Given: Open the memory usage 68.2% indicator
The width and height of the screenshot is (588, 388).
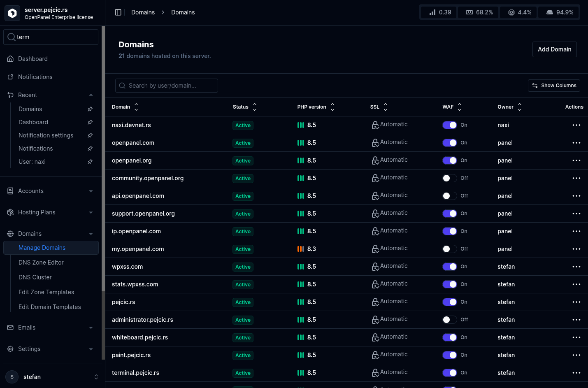Looking at the screenshot, I should (478, 12).
